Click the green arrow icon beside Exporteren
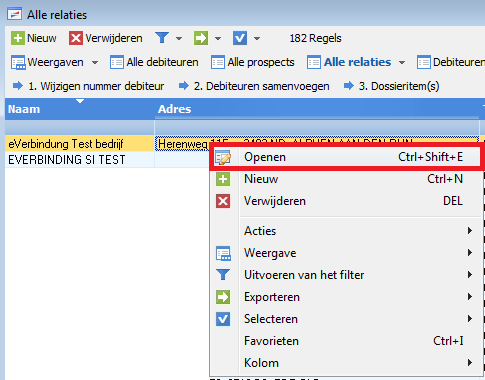485x380 pixels. point(223,297)
